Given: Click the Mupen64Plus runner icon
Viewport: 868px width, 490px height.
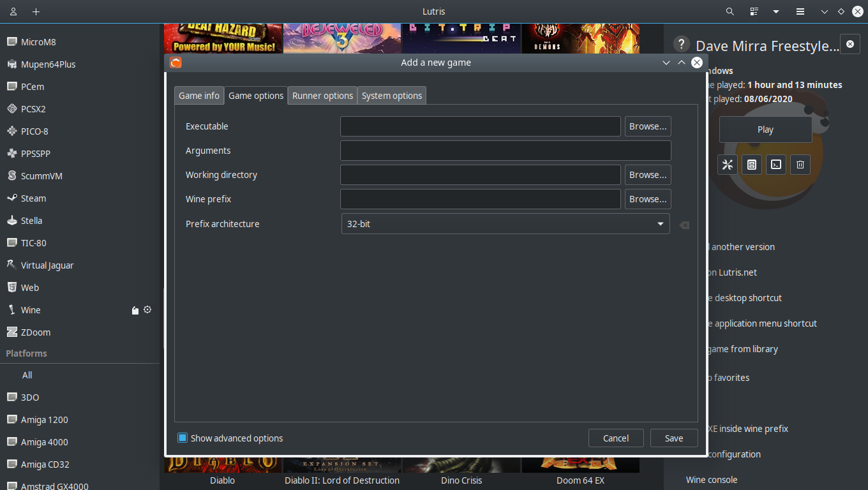Looking at the screenshot, I should point(11,64).
